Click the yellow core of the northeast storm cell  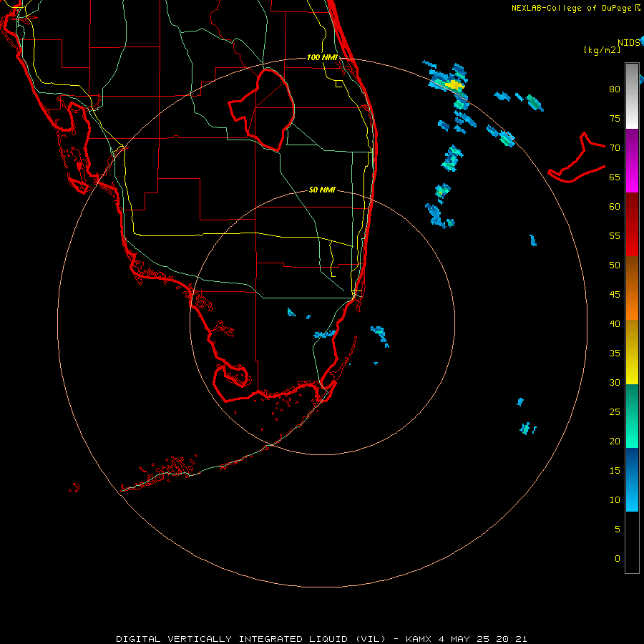pos(454,84)
